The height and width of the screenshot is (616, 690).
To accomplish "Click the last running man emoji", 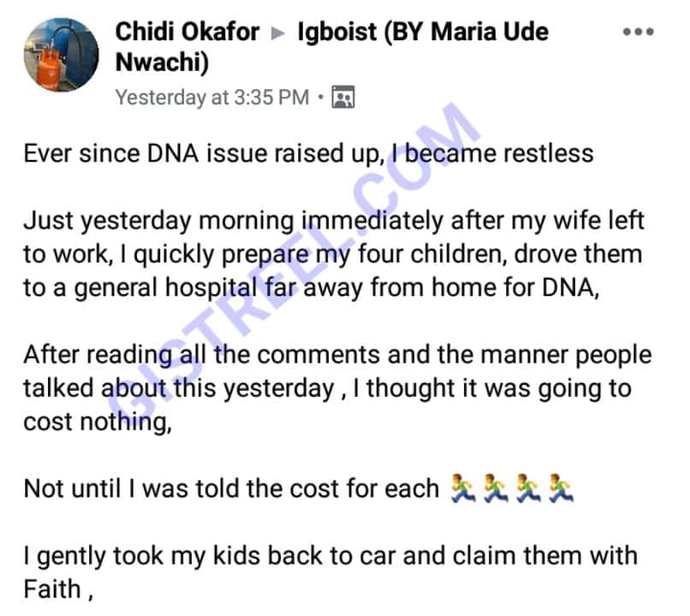I will [561, 489].
